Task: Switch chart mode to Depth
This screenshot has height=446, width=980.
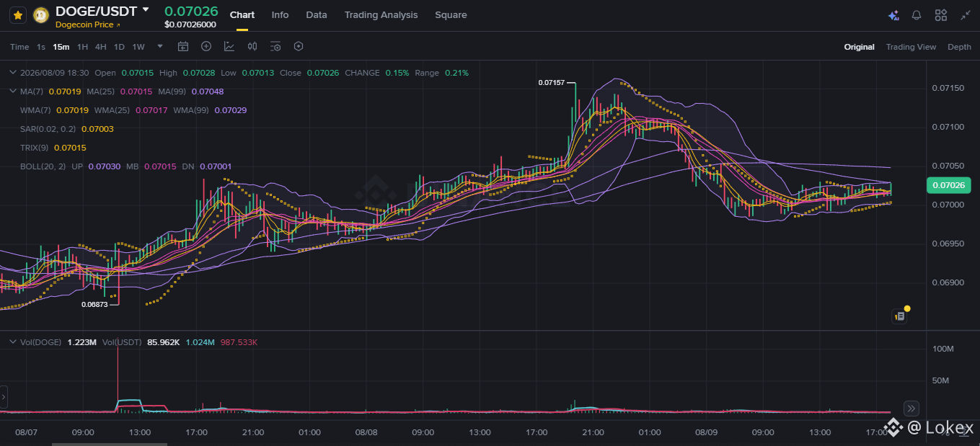Action: (x=959, y=47)
